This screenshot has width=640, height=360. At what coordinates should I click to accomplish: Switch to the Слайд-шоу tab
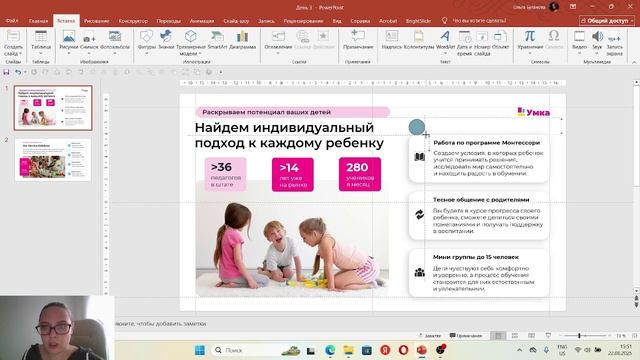click(236, 20)
